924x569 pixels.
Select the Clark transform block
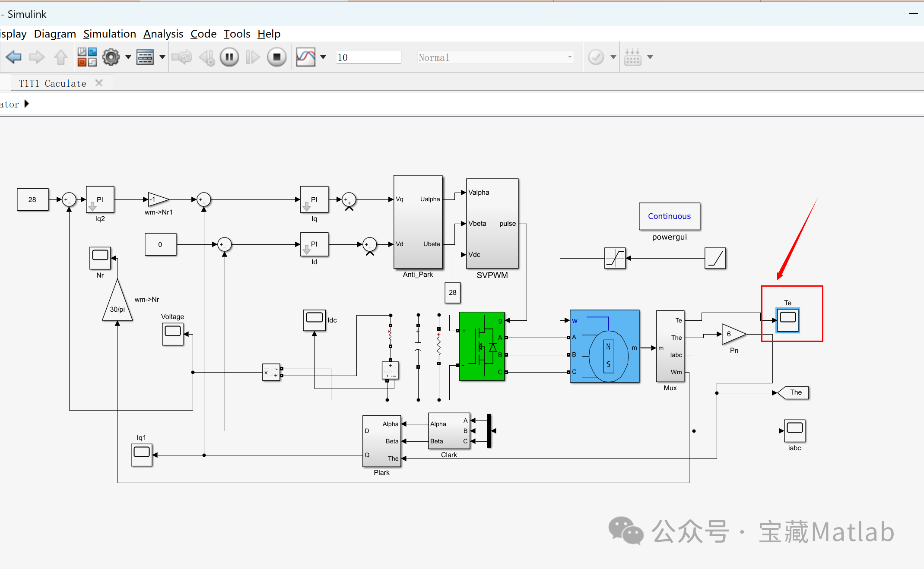click(x=449, y=431)
